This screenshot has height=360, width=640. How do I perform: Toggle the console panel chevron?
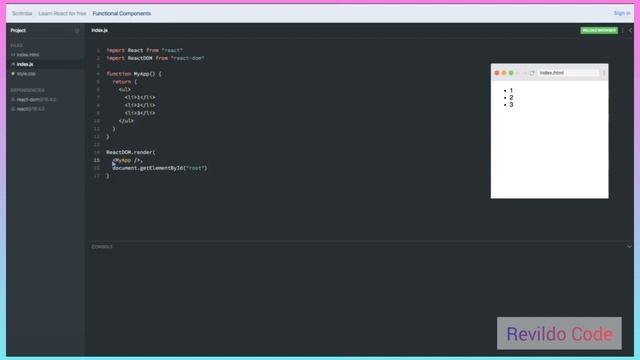(x=629, y=247)
